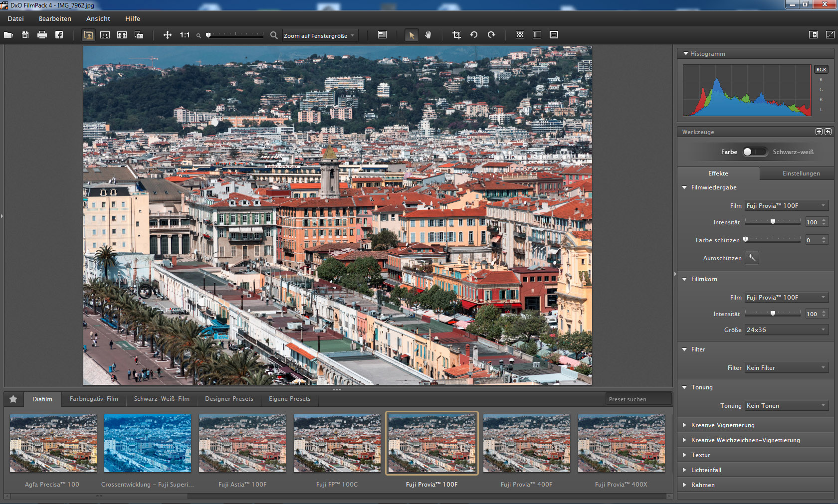Image resolution: width=838 pixels, height=504 pixels.
Task: Switch to the Farbnegativ-Film tab
Action: (x=94, y=399)
